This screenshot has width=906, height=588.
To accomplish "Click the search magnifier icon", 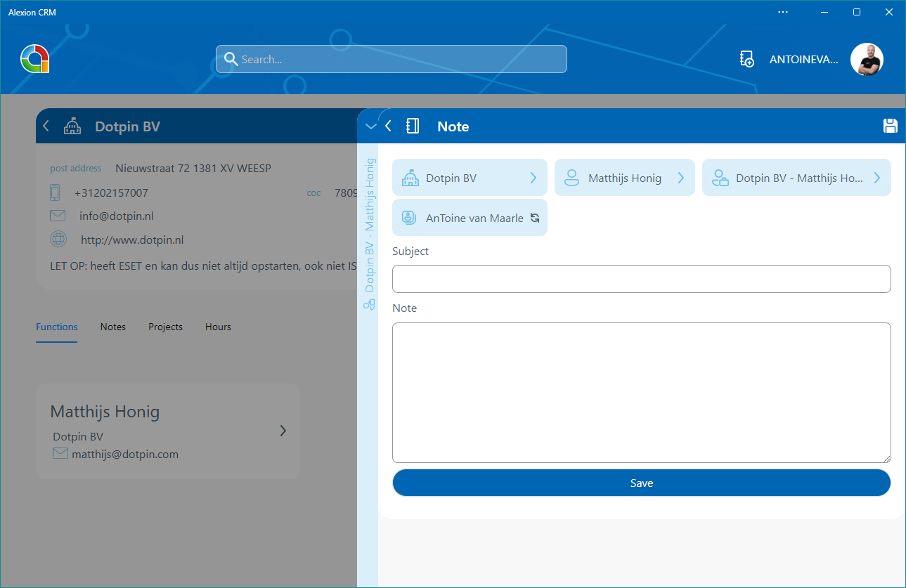I will pos(229,60).
